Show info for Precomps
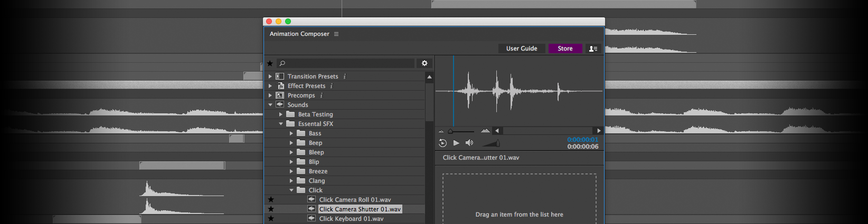 (x=321, y=95)
